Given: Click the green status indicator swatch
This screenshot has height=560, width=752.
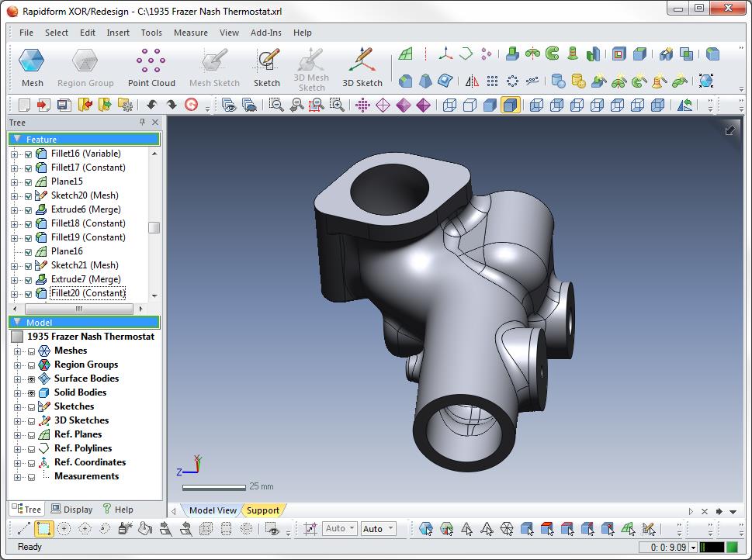Looking at the screenshot, I should tap(732, 547).
